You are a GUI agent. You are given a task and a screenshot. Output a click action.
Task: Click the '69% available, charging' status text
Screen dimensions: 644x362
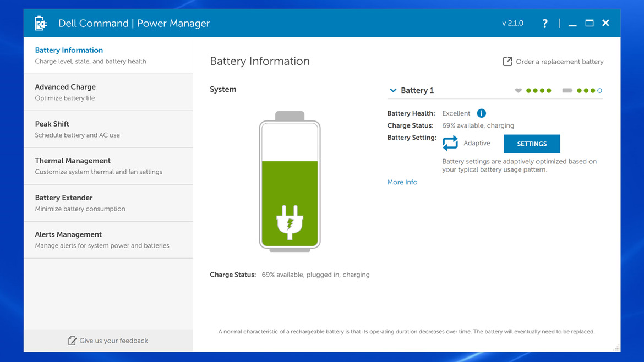478,125
